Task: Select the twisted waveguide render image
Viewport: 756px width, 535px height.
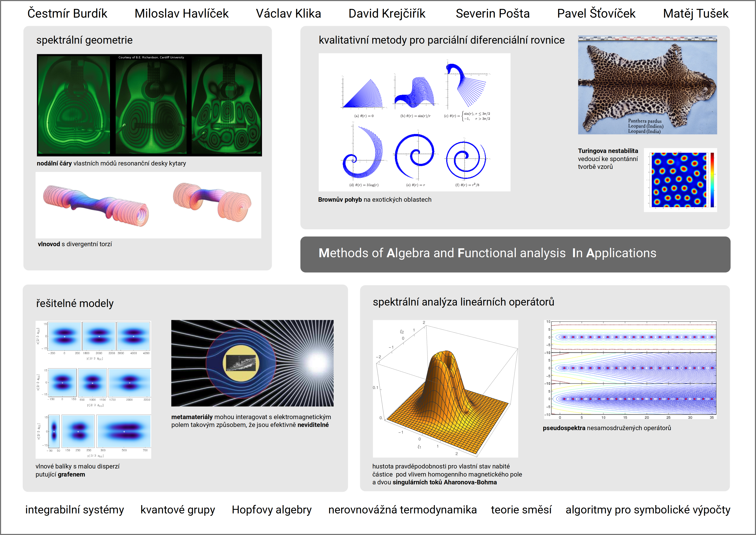Action: click(148, 205)
